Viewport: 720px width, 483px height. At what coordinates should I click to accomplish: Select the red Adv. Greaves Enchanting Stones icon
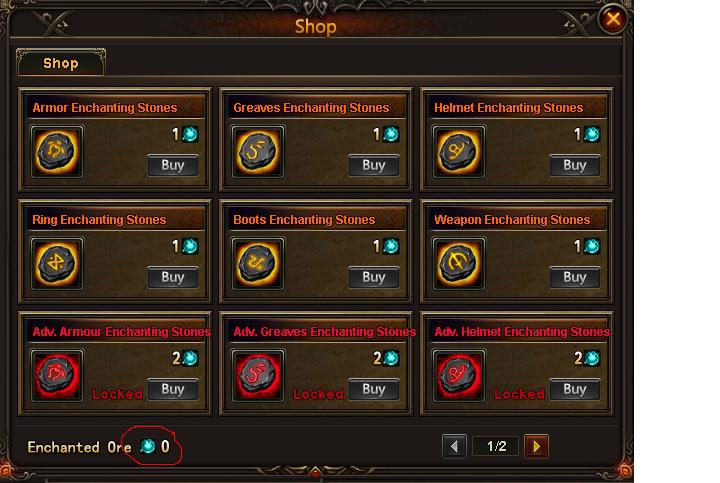pos(258,376)
